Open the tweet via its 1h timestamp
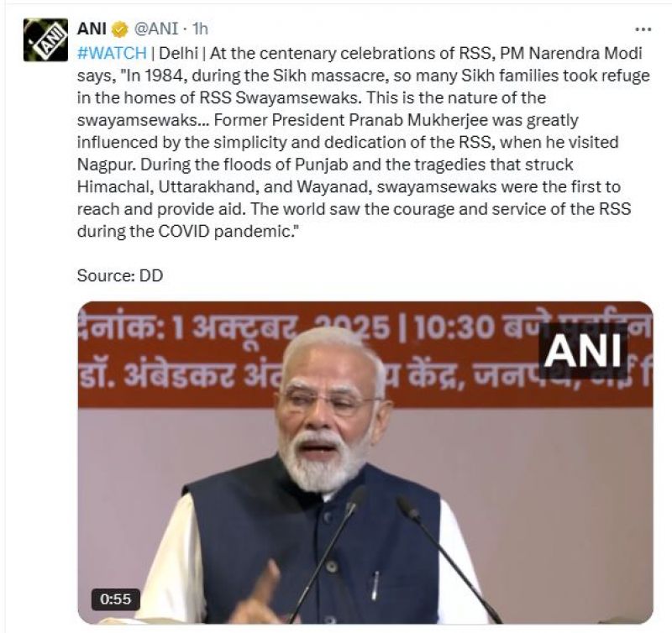 click(x=200, y=29)
